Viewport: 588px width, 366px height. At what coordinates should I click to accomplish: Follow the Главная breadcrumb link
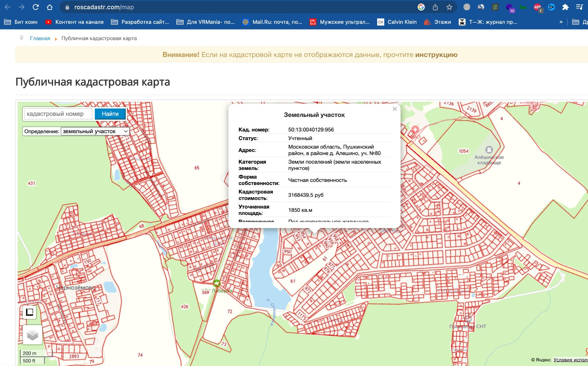click(40, 38)
